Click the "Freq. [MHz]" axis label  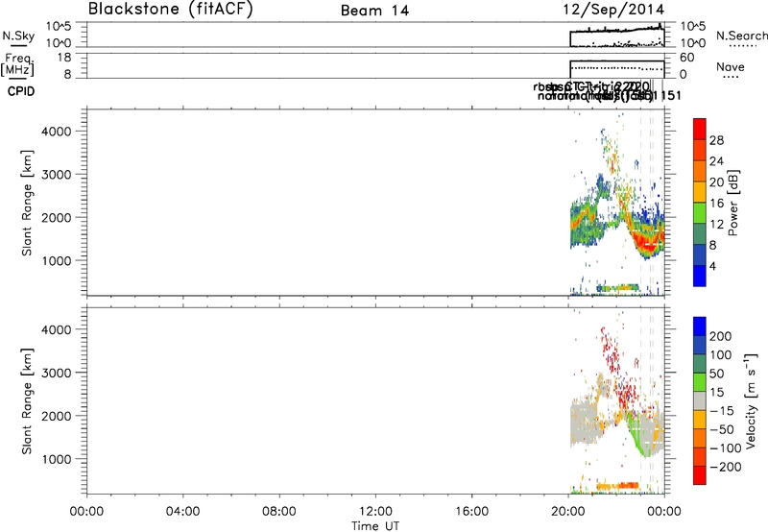[x=18, y=64]
